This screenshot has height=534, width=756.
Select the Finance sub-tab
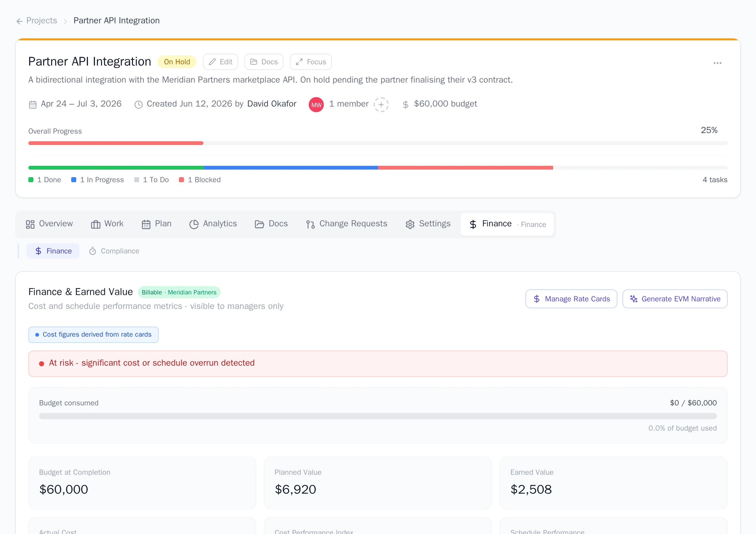53,251
